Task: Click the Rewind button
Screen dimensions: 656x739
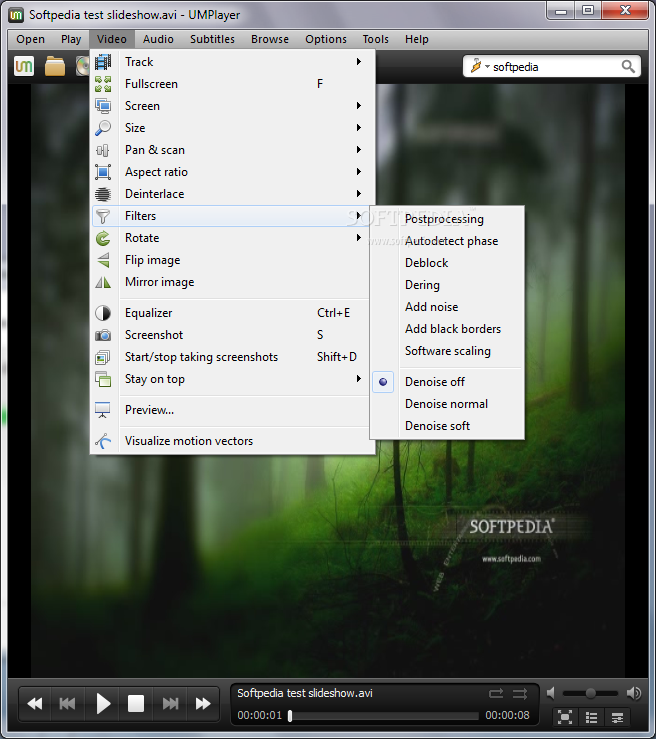Action: point(35,704)
